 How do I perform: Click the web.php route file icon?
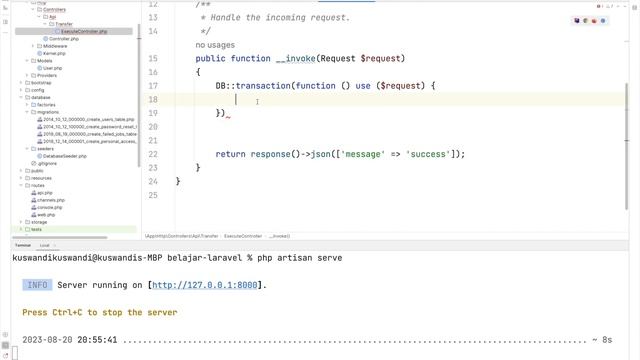(34, 215)
